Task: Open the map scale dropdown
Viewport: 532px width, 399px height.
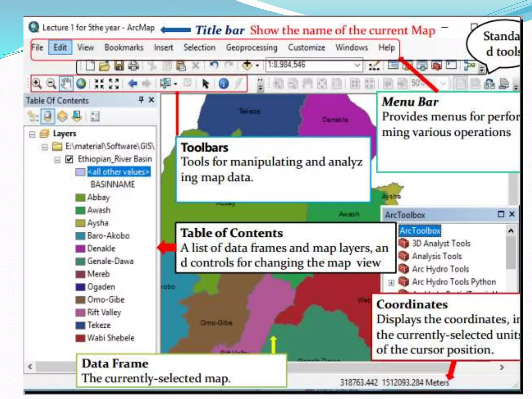Action: click(357, 65)
